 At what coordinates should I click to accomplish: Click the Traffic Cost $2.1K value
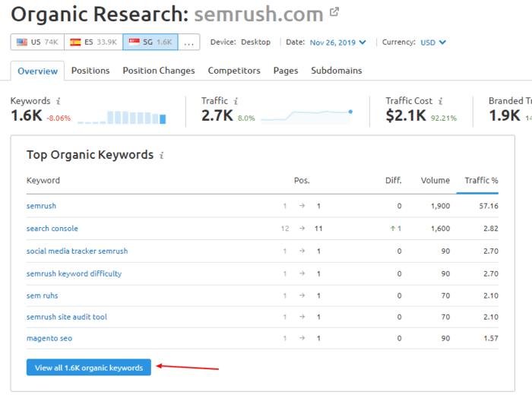[406, 115]
